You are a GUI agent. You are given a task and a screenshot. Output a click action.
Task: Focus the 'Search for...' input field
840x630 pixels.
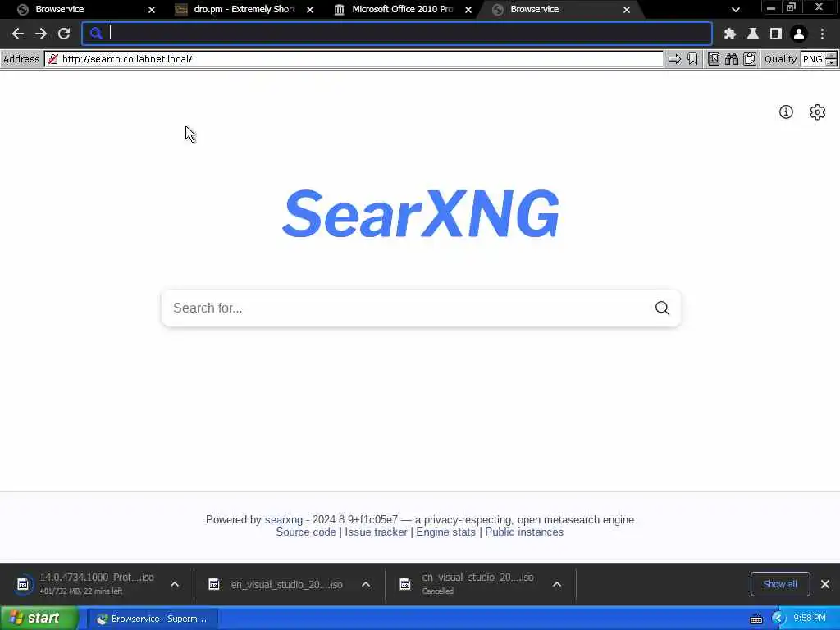tap(407, 308)
